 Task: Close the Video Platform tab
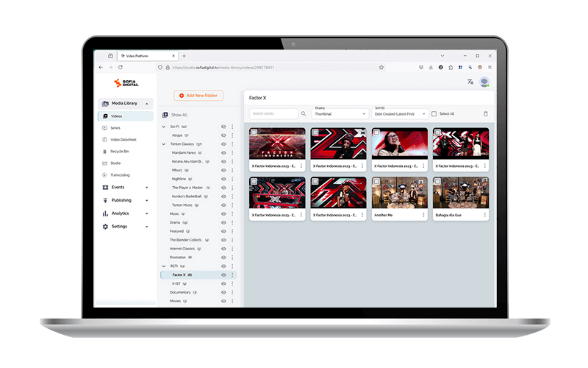[x=173, y=56]
